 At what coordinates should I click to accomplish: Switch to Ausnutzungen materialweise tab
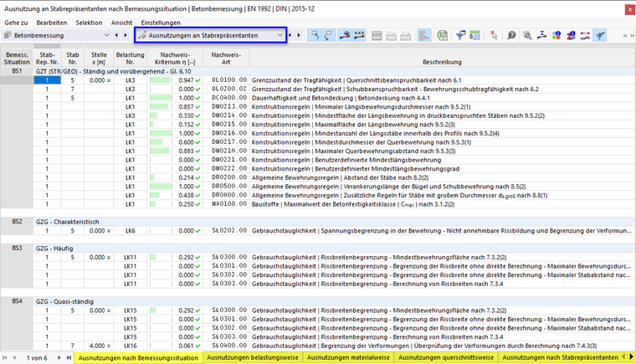[x=348, y=357]
